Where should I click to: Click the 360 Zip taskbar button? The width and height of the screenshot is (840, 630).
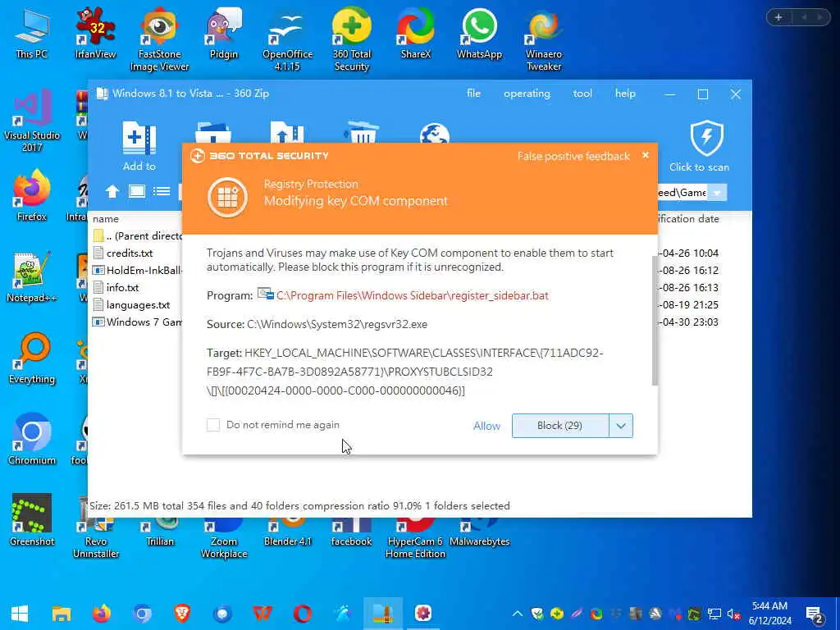click(383, 614)
